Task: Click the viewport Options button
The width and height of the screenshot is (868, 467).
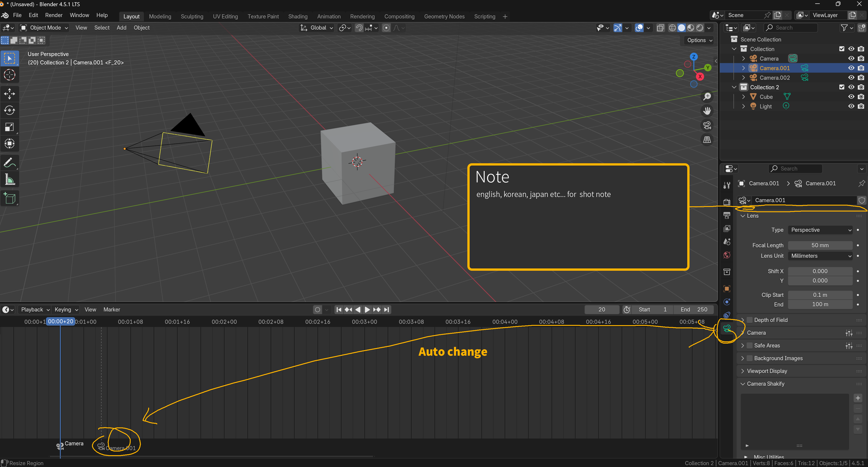Action: (x=700, y=40)
